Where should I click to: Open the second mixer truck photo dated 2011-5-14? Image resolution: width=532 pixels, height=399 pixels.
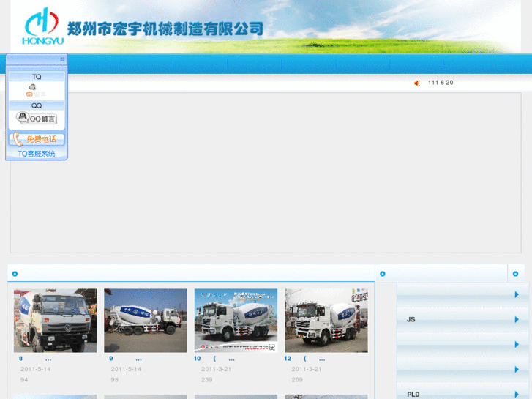click(146, 321)
